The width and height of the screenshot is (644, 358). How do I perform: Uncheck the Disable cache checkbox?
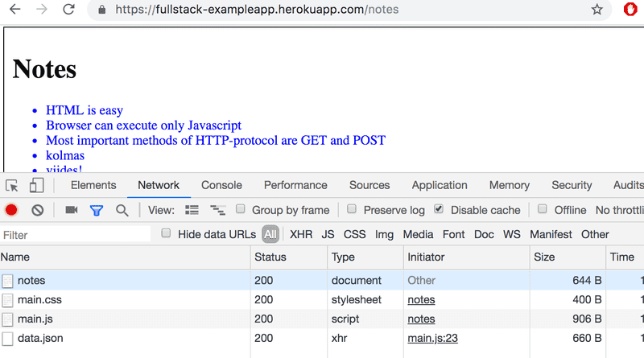pyautogui.click(x=439, y=209)
